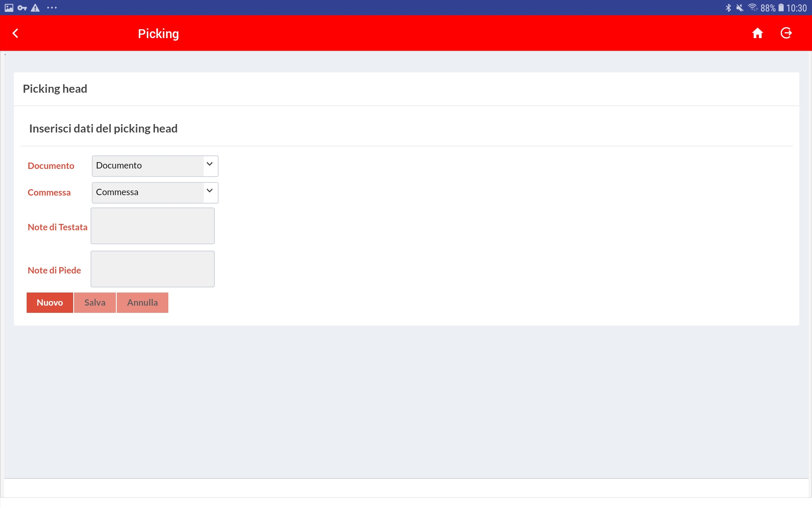Go to home screen icon
The height and width of the screenshot is (508, 812).
coord(757,33)
